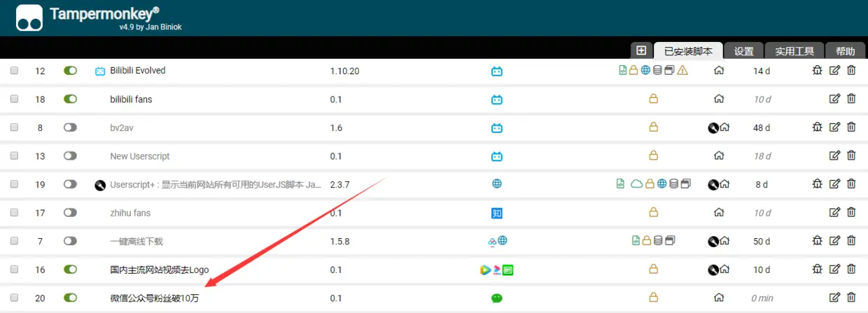Enable the 一键离线下载 script toggle

[70, 241]
